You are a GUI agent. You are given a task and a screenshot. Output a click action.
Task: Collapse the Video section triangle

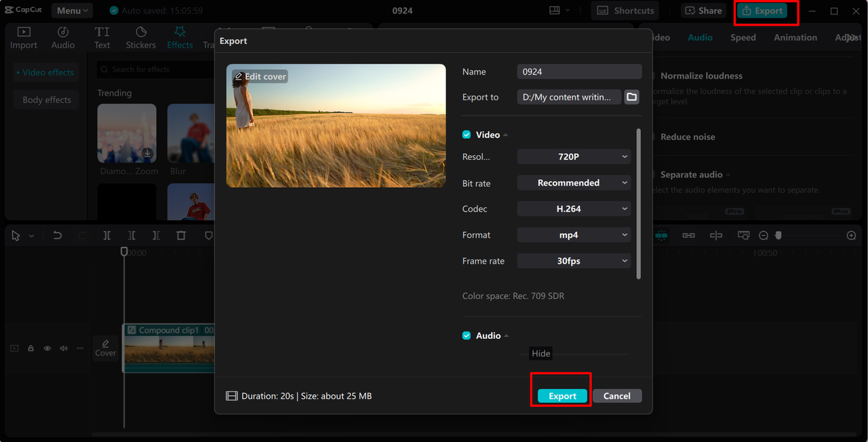pos(506,135)
